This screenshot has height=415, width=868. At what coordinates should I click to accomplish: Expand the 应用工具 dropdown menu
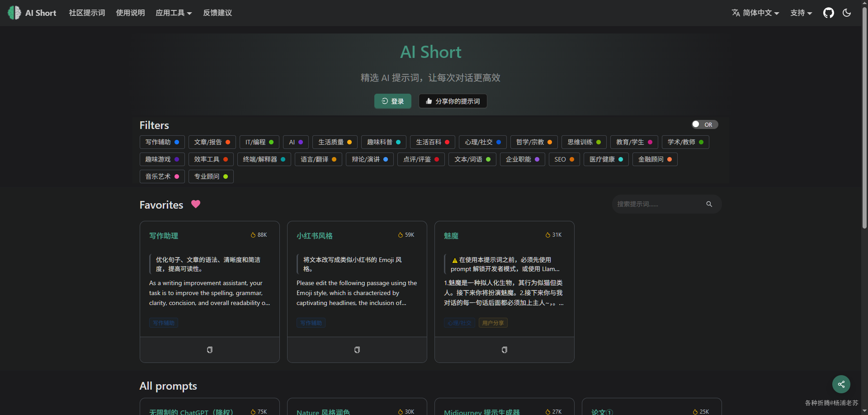(x=174, y=13)
